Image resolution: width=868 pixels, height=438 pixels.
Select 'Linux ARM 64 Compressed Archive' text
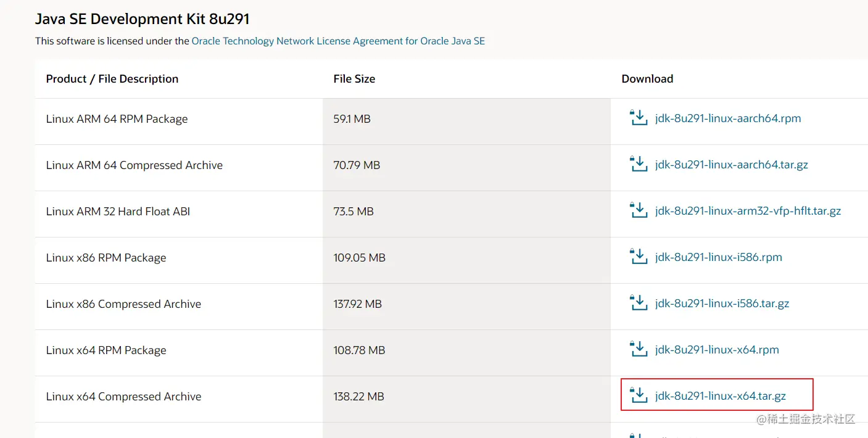pos(134,165)
